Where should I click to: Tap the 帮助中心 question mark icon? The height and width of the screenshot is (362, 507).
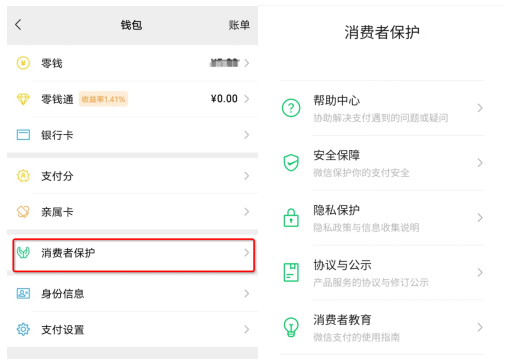(291, 108)
